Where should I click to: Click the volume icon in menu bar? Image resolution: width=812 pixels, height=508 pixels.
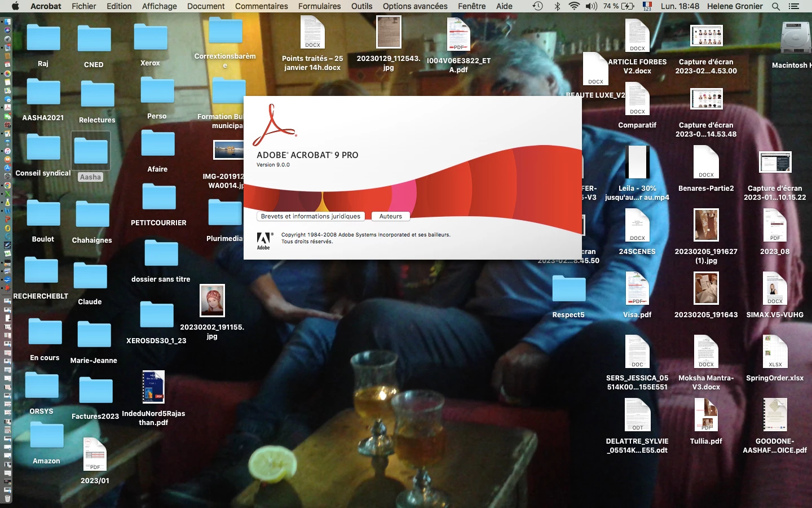click(x=591, y=6)
